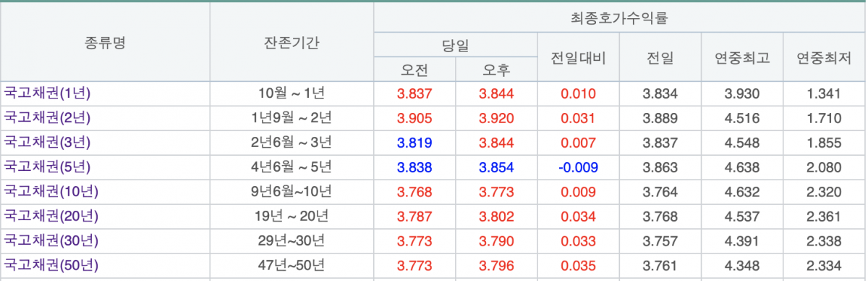Click the afternoon yield 3.796

496,265
